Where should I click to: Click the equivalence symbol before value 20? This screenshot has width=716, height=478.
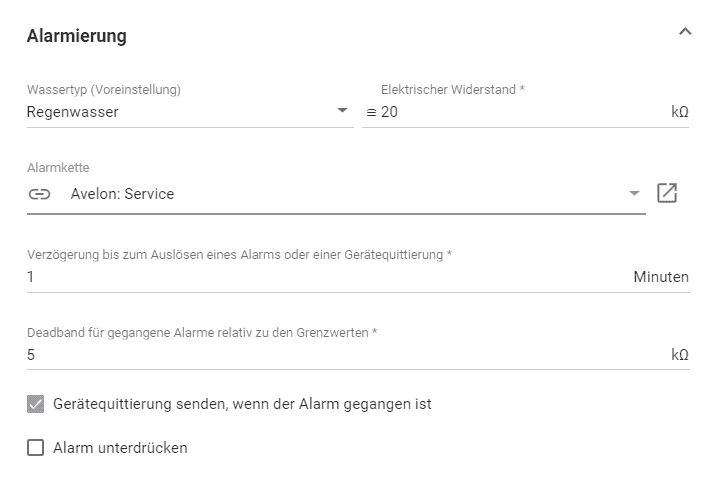pos(371,112)
